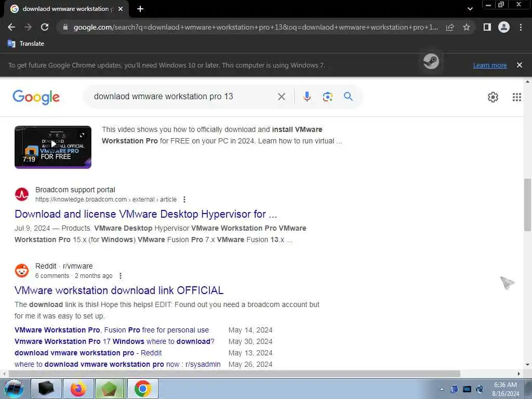This screenshot has height=399, width=532.
Task: Click the Reddit result favicon
Action: tap(22, 271)
